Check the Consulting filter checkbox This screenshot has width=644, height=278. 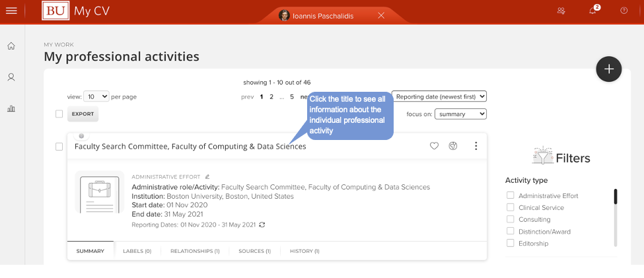[x=510, y=219]
